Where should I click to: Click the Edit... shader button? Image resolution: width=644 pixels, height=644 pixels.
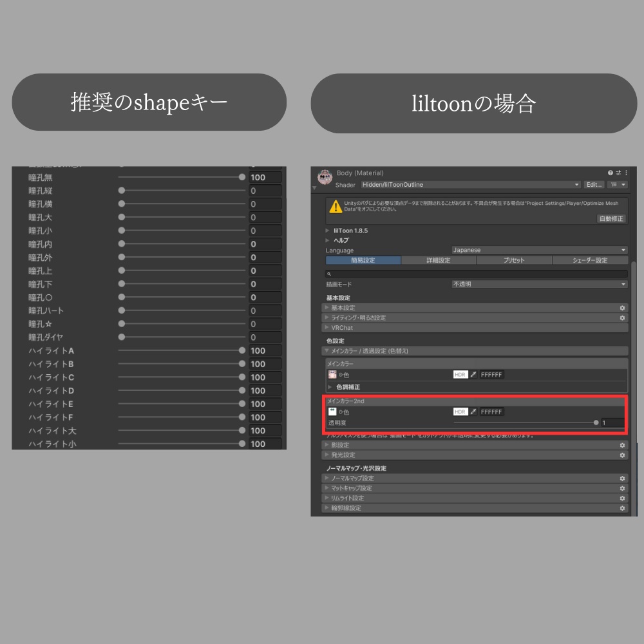pos(594,185)
